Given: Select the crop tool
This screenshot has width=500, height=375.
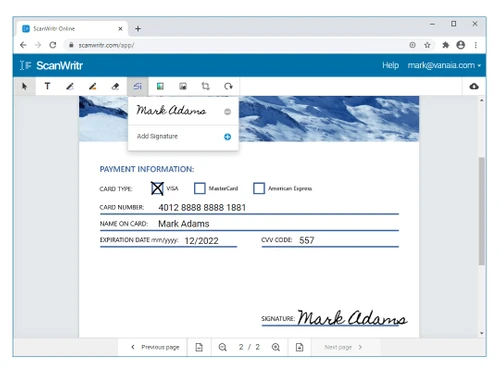Looking at the screenshot, I should [206, 87].
